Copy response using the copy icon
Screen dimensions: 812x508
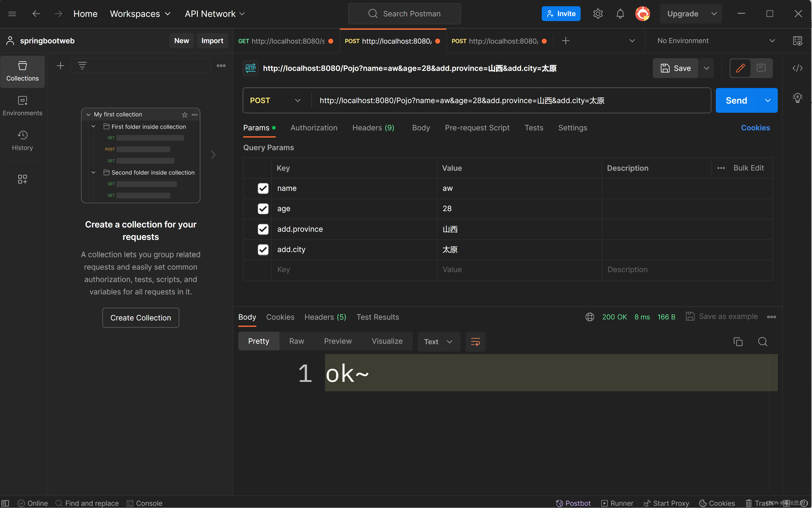pos(738,342)
